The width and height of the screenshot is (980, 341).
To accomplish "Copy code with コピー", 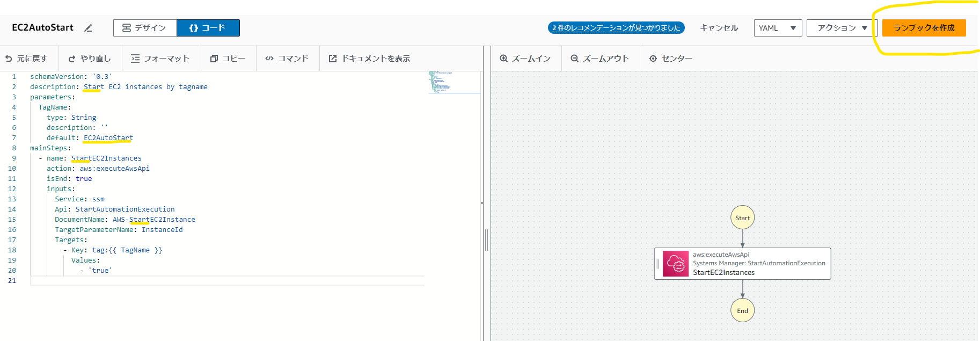I will click(228, 59).
